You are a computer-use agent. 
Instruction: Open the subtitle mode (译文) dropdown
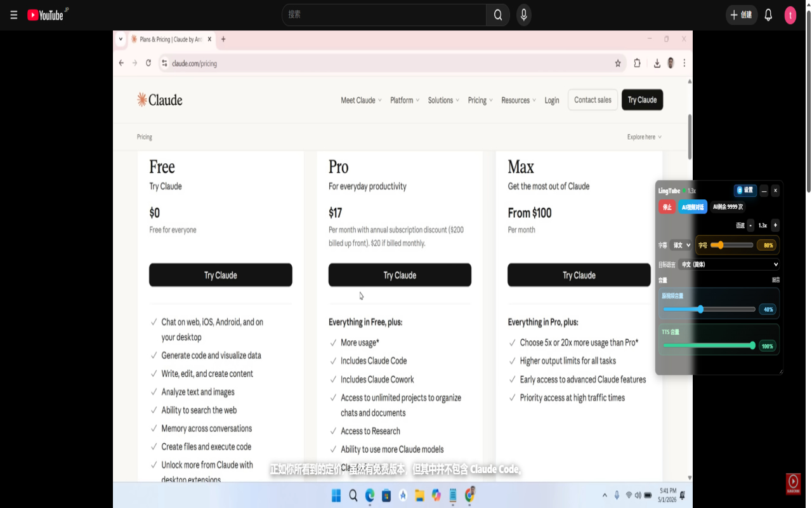pos(681,245)
